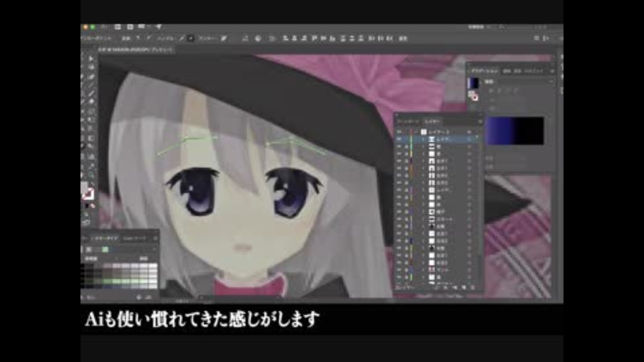This screenshot has height=362, width=644.
Task: Select the Direct Selection arrow tool
Action: pyautogui.click(x=91, y=59)
